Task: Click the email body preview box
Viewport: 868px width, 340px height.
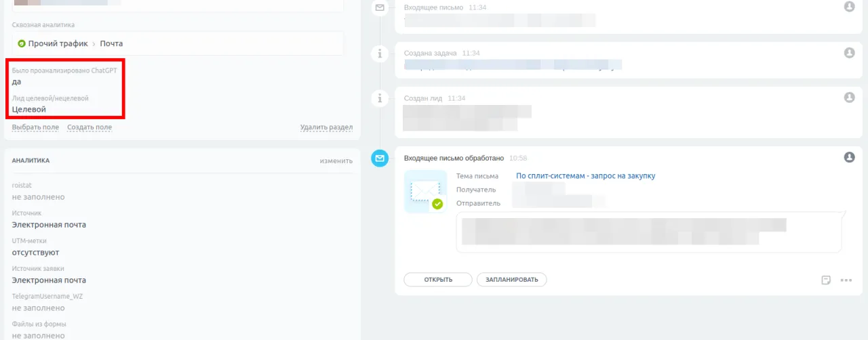Action: (649, 232)
